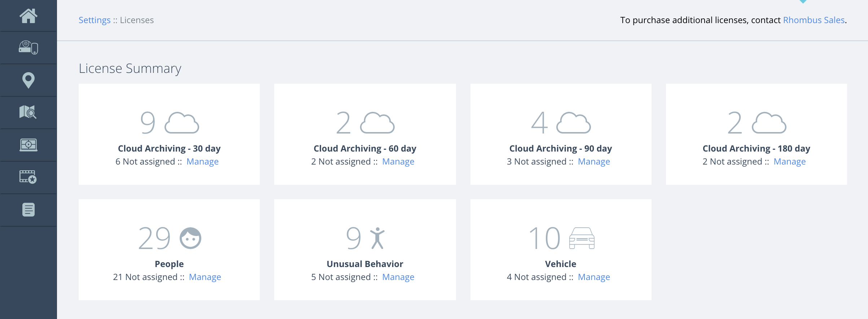The height and width of the screenshot is (319, 868).
Task: Click the Unusual Behavior person icon
Action: (x=377, y=238)
